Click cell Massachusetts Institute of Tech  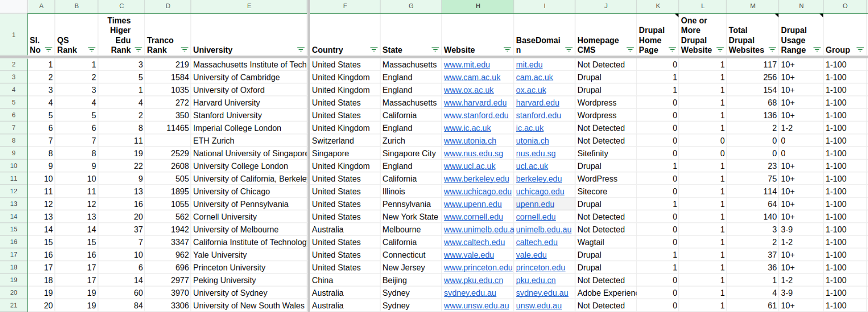pos(249,65)
